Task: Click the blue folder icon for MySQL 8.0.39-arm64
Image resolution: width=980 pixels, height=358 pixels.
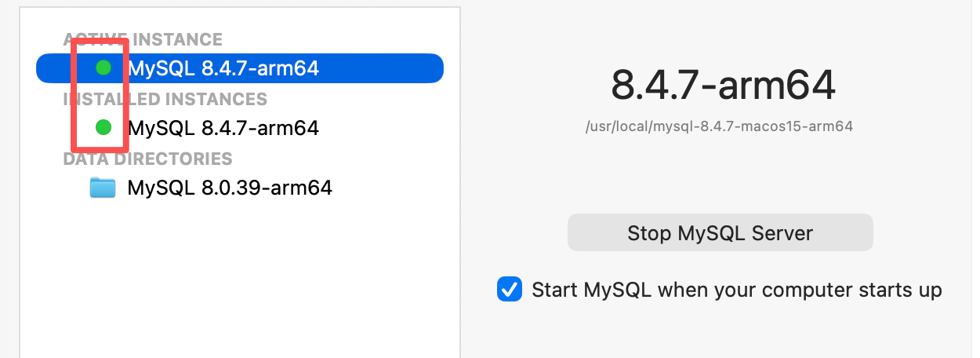Action: [103, 188]
